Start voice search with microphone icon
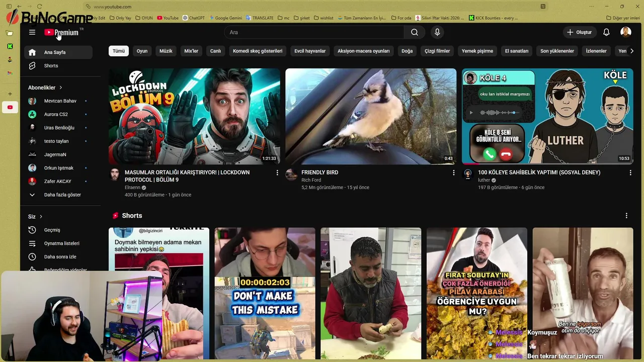 [437, 32]
